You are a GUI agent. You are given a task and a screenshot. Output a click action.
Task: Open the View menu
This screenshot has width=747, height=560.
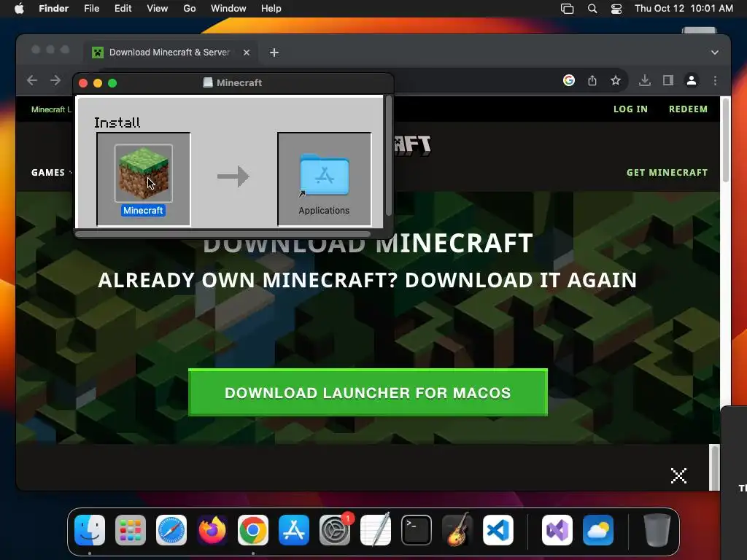tap(158, 9)
